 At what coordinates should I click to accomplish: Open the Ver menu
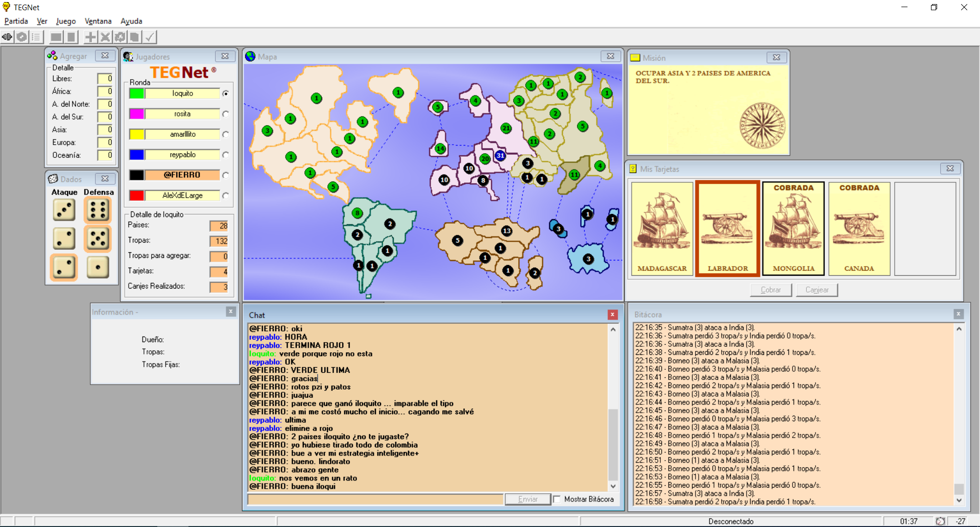tap(42, 21)
